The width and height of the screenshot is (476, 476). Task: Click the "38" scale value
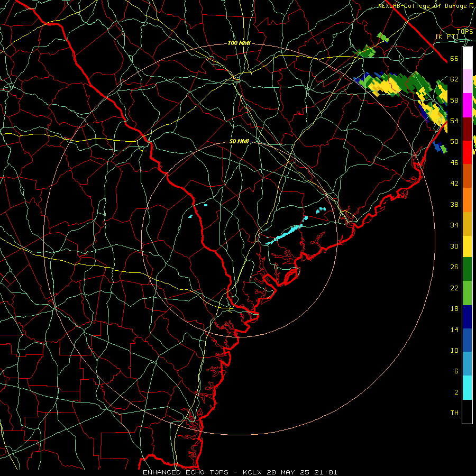[x=454, y=204]
